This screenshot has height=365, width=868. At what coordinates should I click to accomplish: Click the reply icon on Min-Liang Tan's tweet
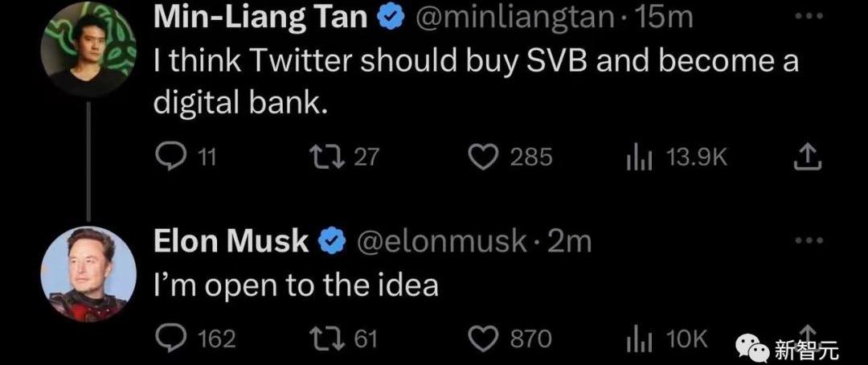click(170, 157)
